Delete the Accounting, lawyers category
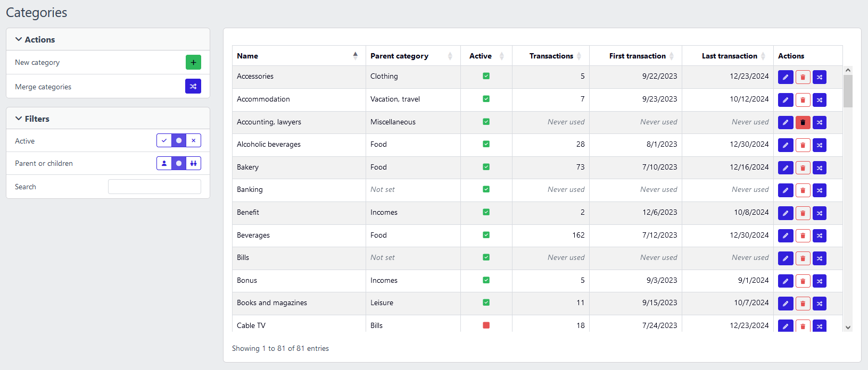 point(803,123)
